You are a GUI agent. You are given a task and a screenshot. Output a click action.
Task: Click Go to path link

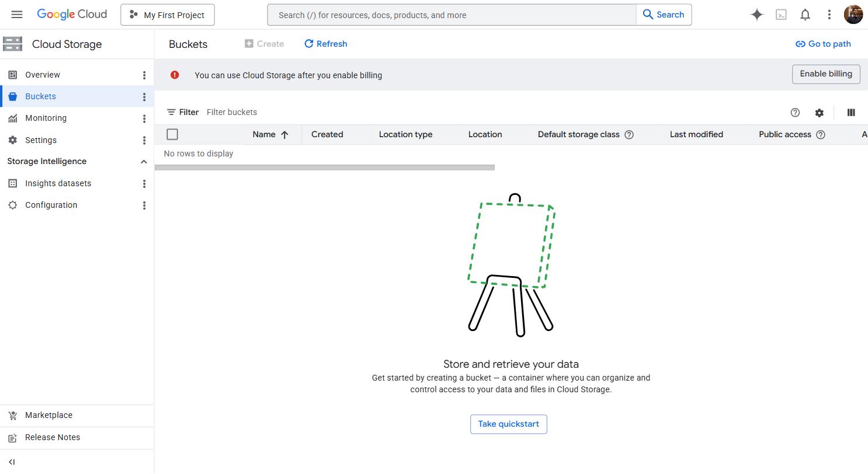tap(823, 44)
